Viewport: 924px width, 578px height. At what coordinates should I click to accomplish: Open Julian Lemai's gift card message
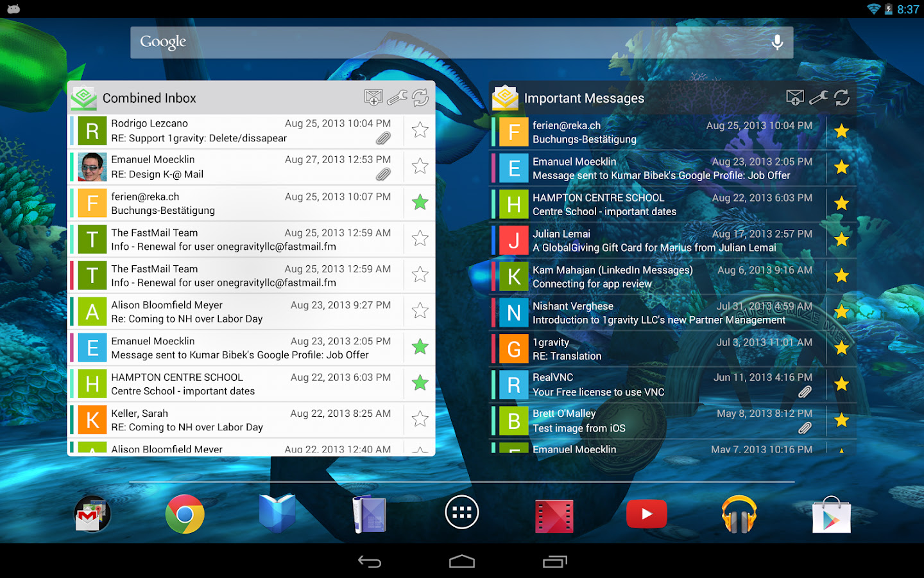[642, 240]
